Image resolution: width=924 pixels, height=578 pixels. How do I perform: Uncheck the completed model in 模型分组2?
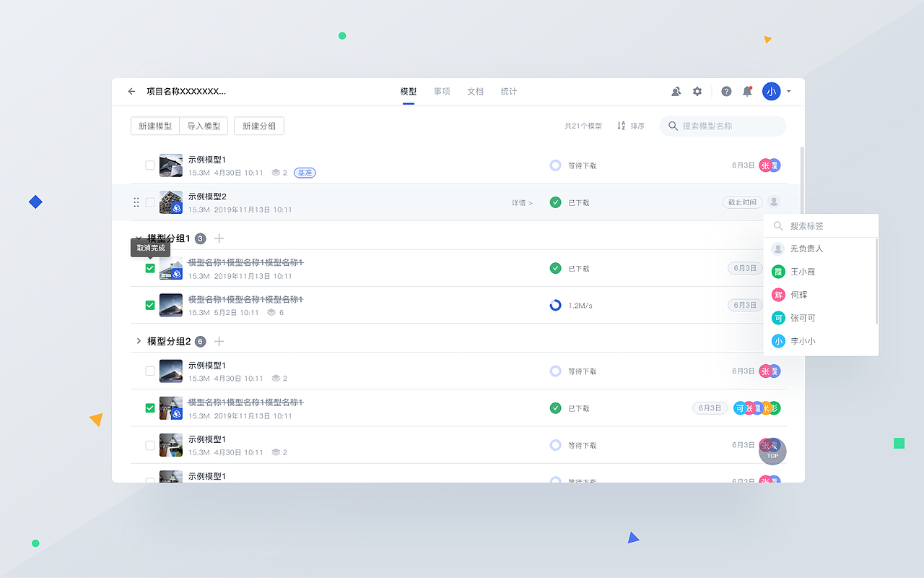[149, 407]
